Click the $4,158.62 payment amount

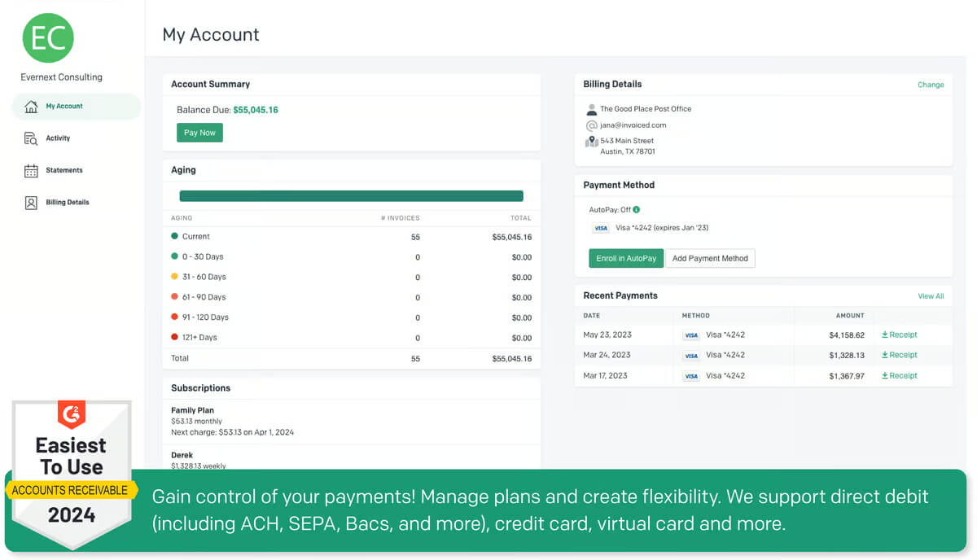click(847, 335)
